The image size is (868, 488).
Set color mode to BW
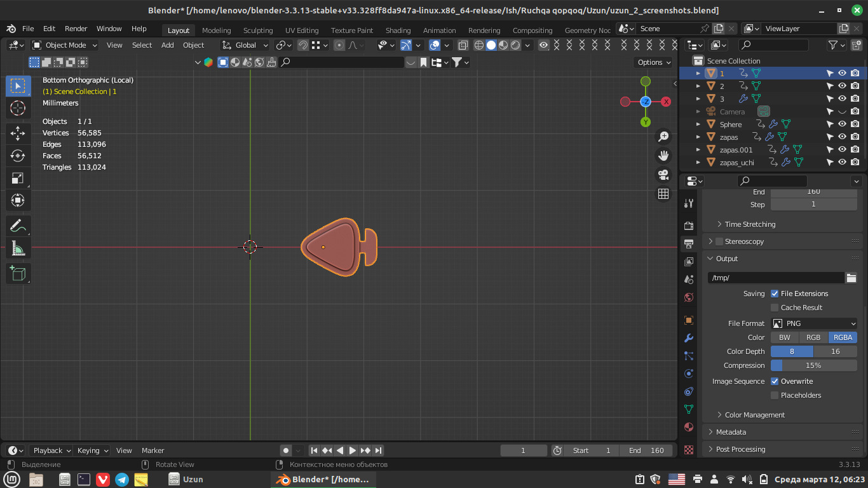(785, 337)
